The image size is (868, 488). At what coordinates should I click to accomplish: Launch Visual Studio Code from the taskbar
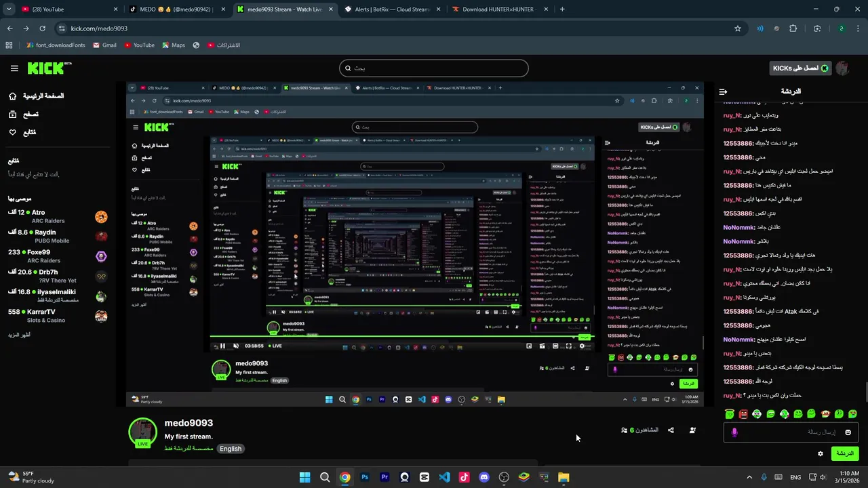click(x=444, y=477)
